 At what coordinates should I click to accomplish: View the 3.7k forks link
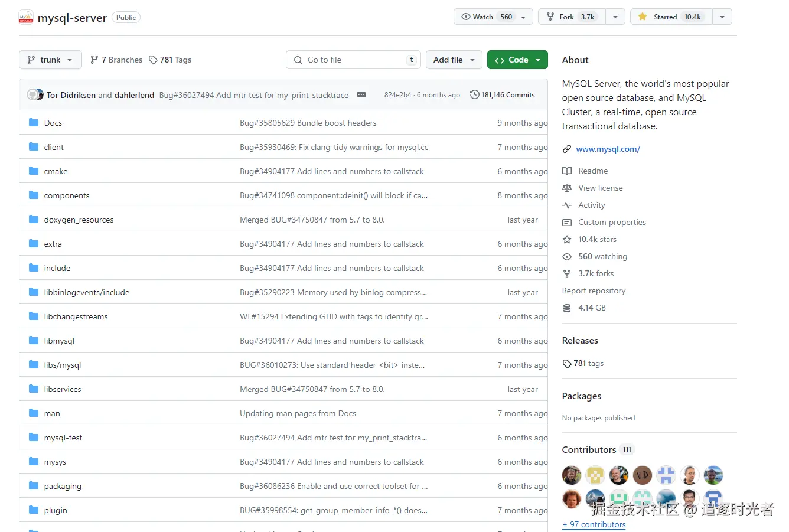point(596,273)
